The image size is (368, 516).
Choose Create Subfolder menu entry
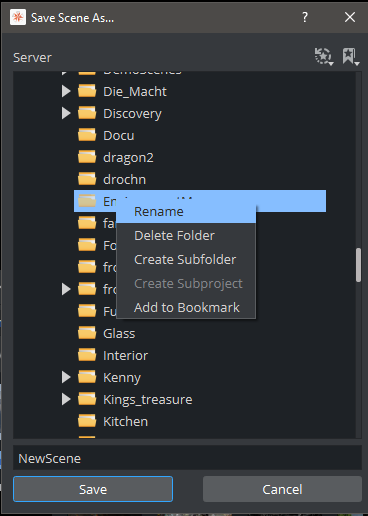pos(186,260)
